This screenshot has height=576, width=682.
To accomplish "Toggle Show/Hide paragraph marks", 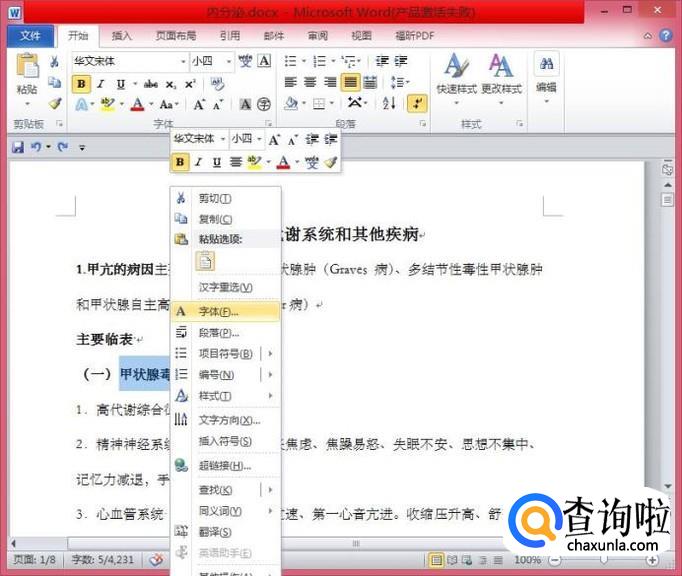I will 417,104.
